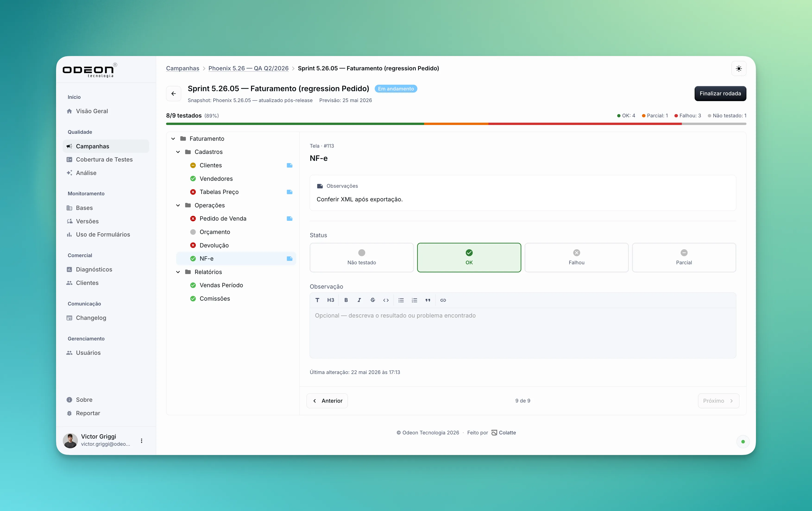Click the back arrow beside the sprint title

click(173, 94)
